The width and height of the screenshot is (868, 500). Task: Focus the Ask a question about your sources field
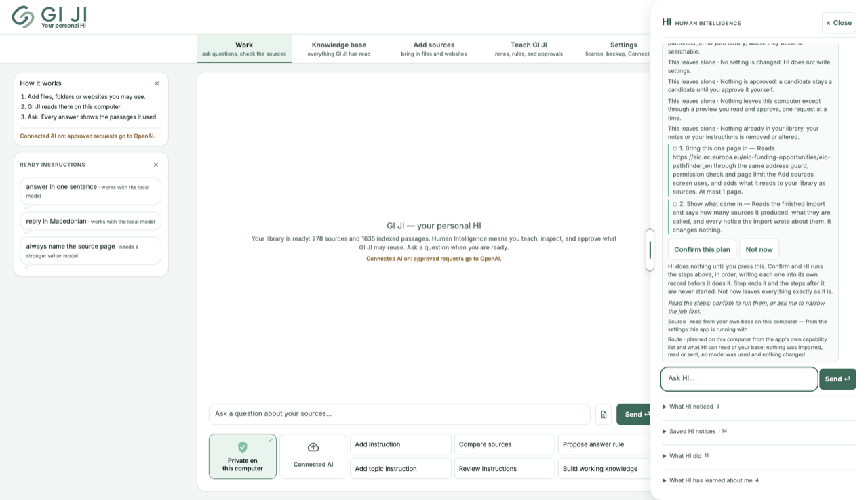point(399,415)
